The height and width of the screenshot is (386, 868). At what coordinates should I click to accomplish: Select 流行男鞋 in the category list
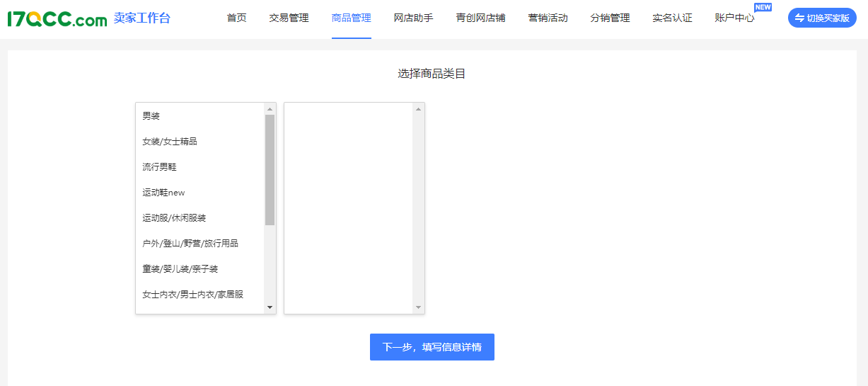pos(160,167)
